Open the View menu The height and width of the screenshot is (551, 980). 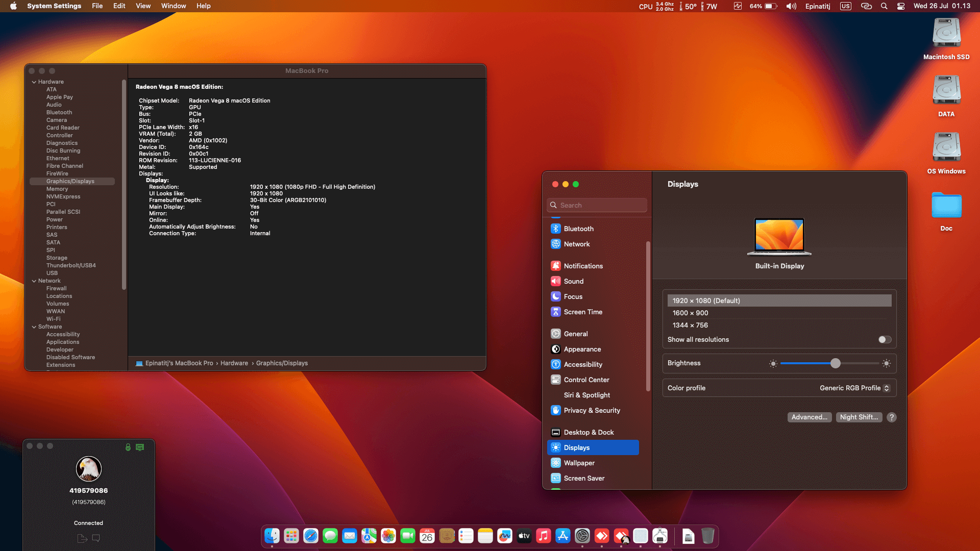point(143,6)
